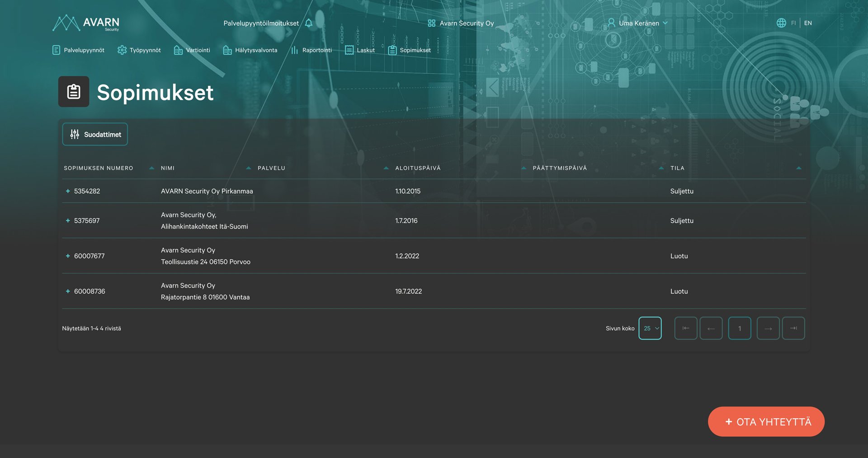868x458 pixels.
Task: Go to next page arrow
Action: pos(768,328)
